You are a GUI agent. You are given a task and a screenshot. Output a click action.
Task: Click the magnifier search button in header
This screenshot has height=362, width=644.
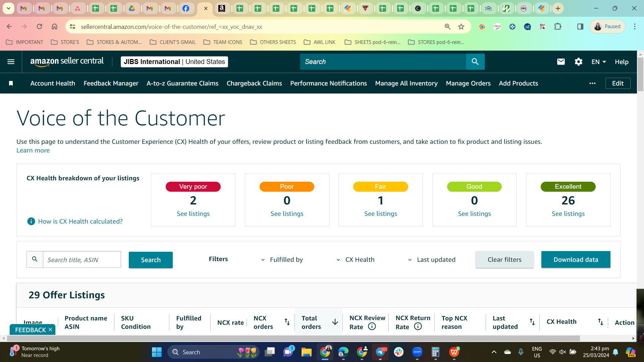(475, 62)
